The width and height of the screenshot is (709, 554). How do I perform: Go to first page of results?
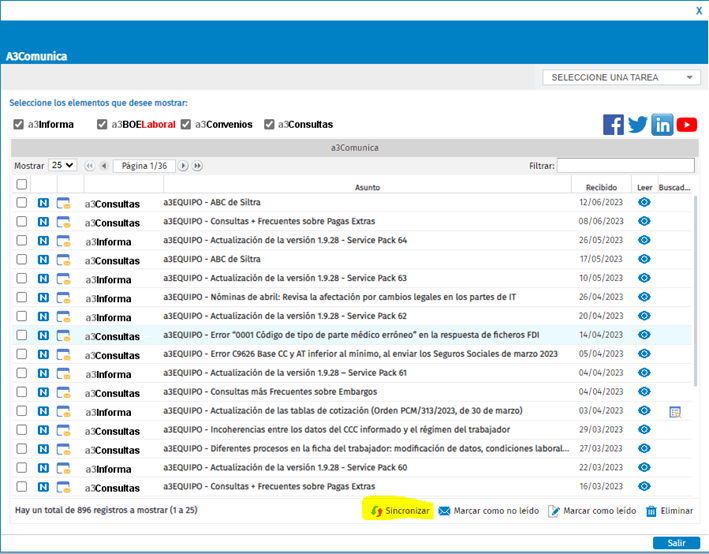point(90,166)
